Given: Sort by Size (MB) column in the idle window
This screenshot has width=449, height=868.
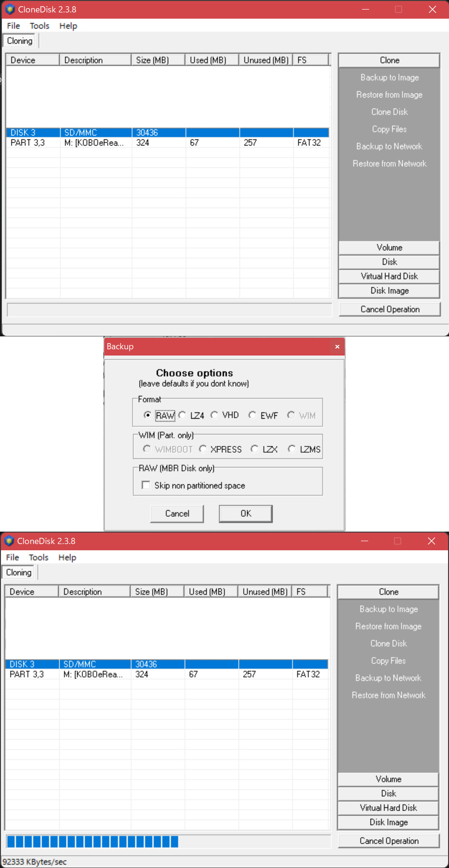Looking at the screenshot, I should 158,60.
